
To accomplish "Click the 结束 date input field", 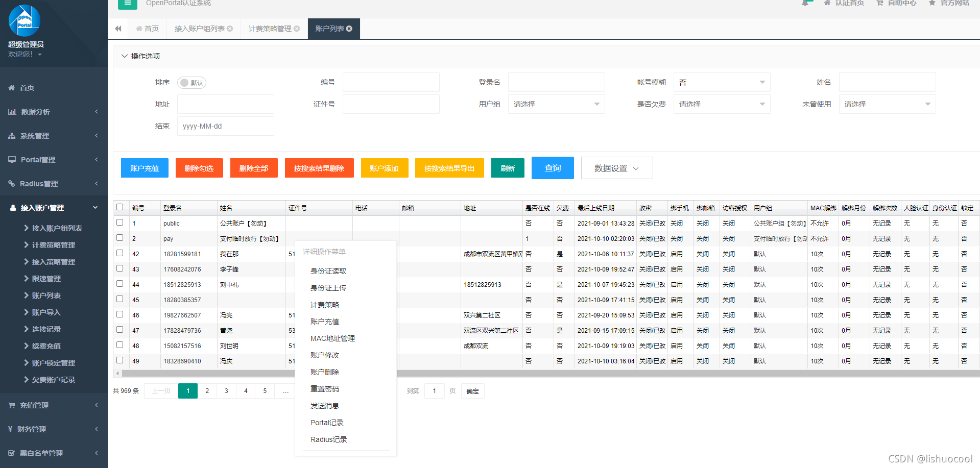I will click(225, 126).
